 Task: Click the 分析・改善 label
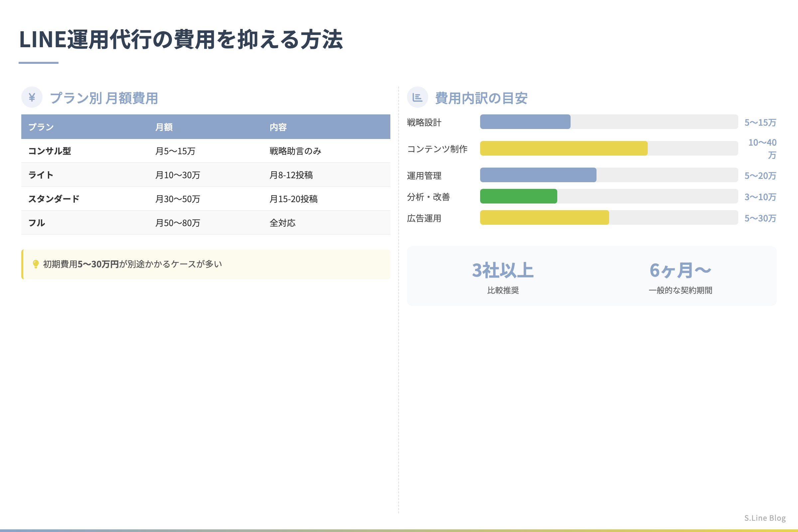428,197
